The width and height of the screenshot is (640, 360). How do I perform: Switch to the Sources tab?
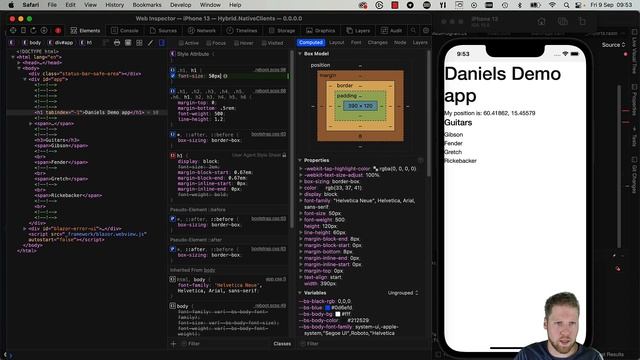(163, 31)
